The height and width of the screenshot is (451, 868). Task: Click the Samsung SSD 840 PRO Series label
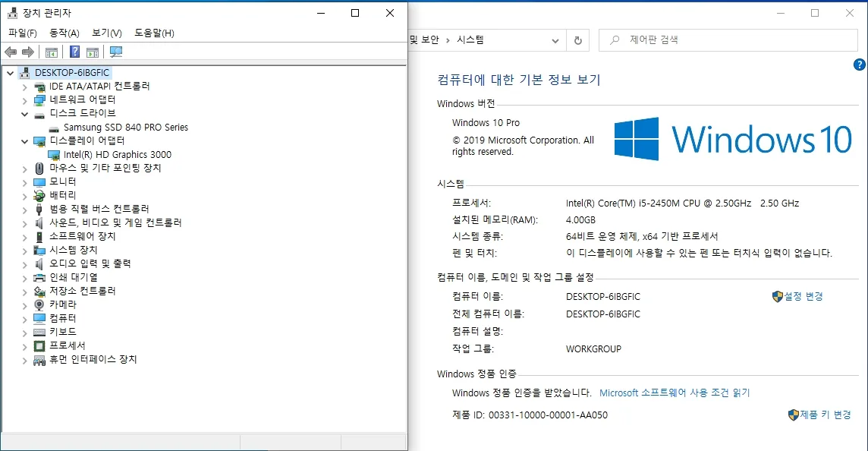tap(126, 128)
